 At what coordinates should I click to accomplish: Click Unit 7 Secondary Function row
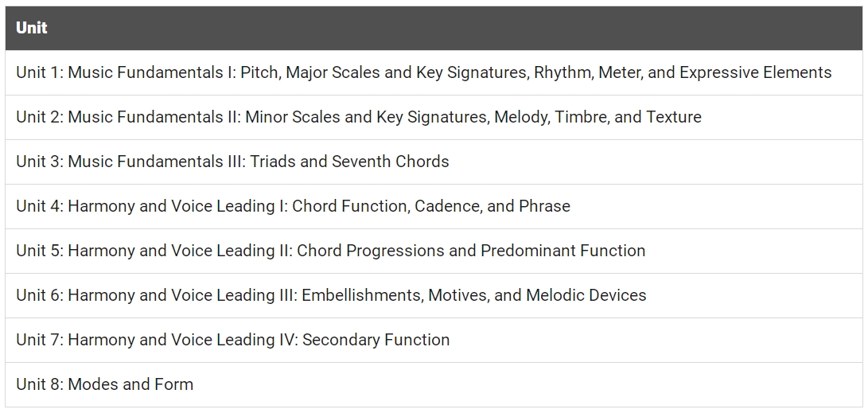(x=434, y=340)
